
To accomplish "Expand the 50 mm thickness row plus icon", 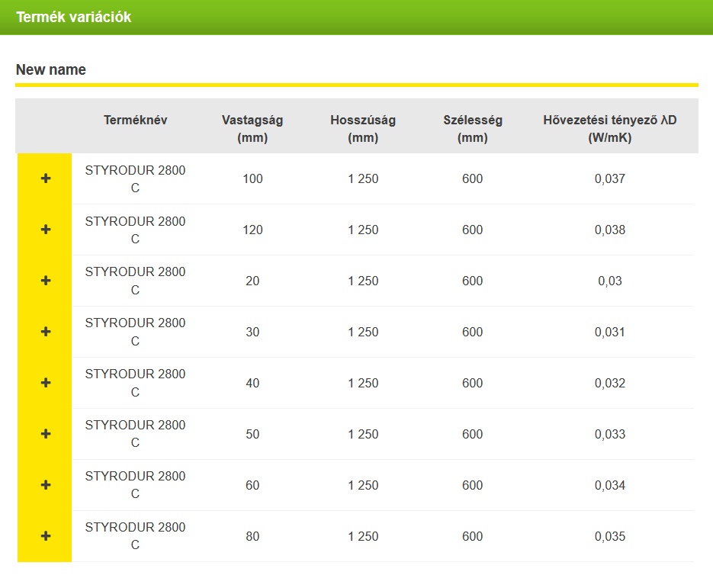I will click(46, 434).
